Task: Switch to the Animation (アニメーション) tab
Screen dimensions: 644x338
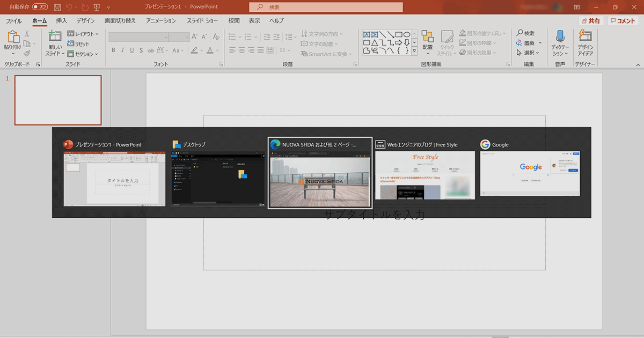Action: click(x=160, y=20)
